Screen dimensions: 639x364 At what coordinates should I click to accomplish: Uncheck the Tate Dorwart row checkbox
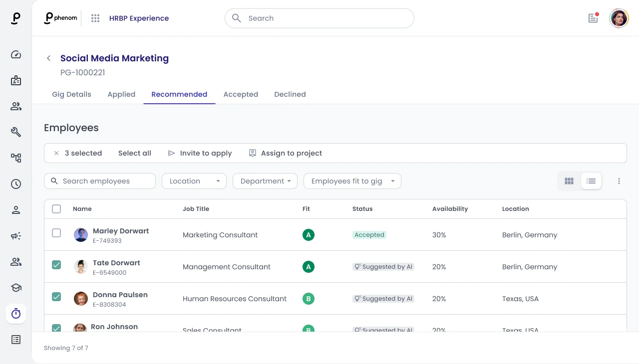click(x=56, y=265)
